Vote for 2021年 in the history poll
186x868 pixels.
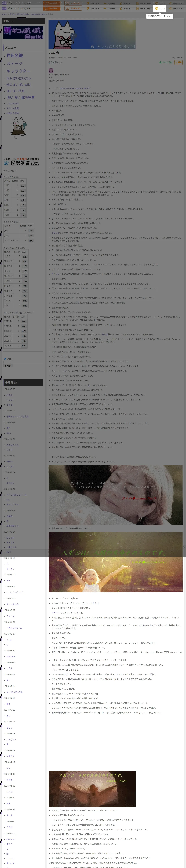coord(23,321)
